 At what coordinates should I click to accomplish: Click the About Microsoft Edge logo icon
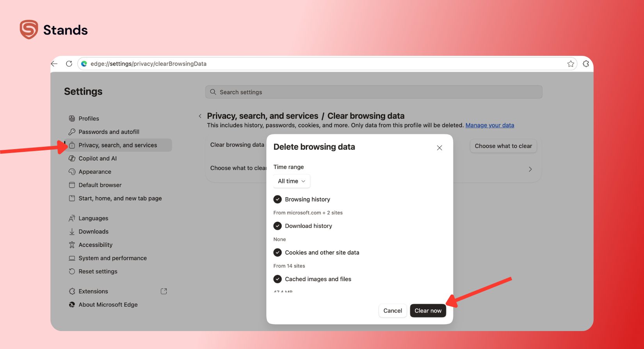(72, 304)
